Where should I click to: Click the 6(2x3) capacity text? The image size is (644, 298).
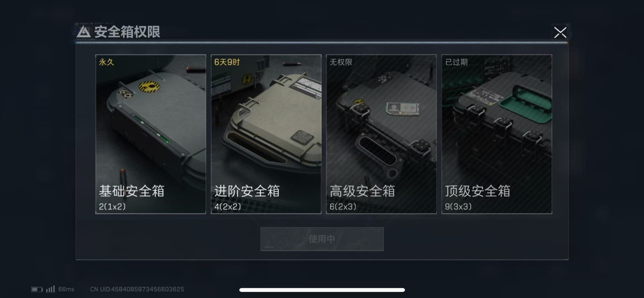pos(343,207)
